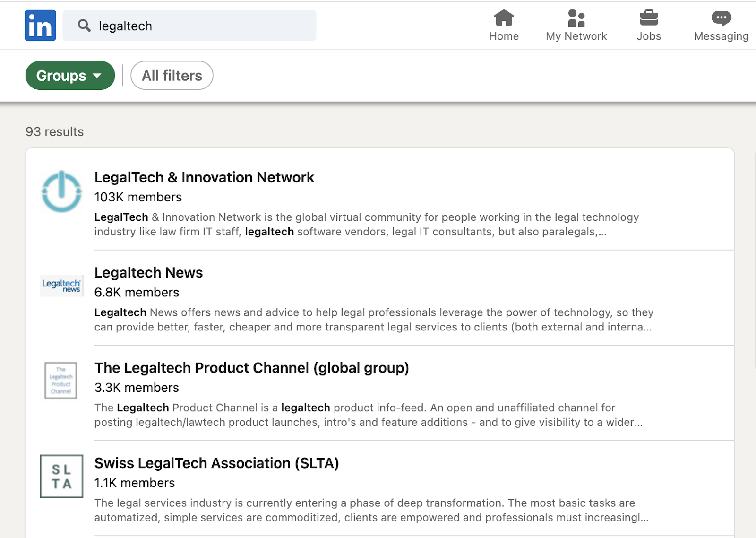Open Swiss LegalTech Association (SLTA) title
Screen dimensions: 756x538
[216, 463]
